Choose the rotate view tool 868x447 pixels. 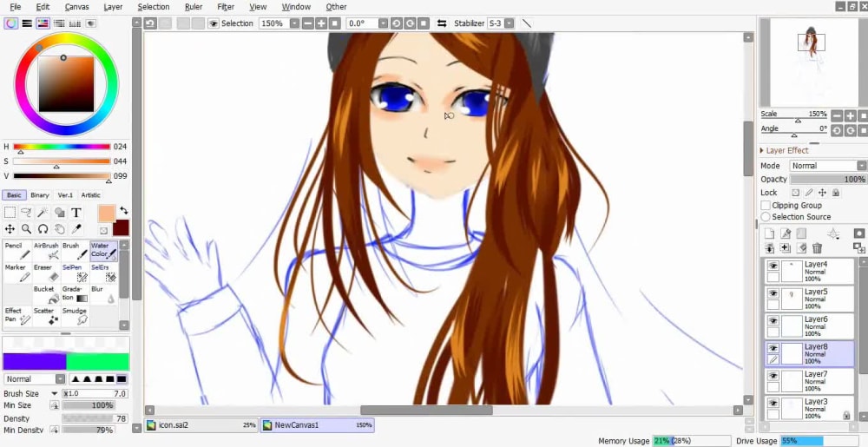tap(43, 229)
